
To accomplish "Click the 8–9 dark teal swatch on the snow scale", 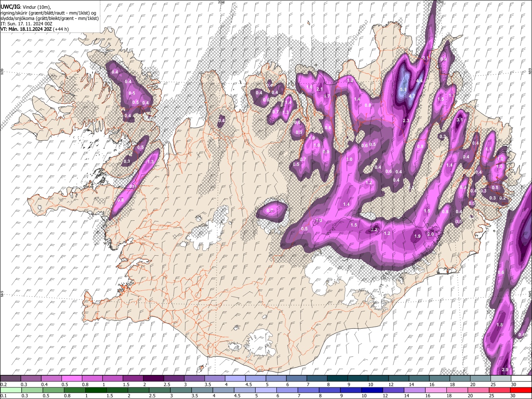I will 337,378.
